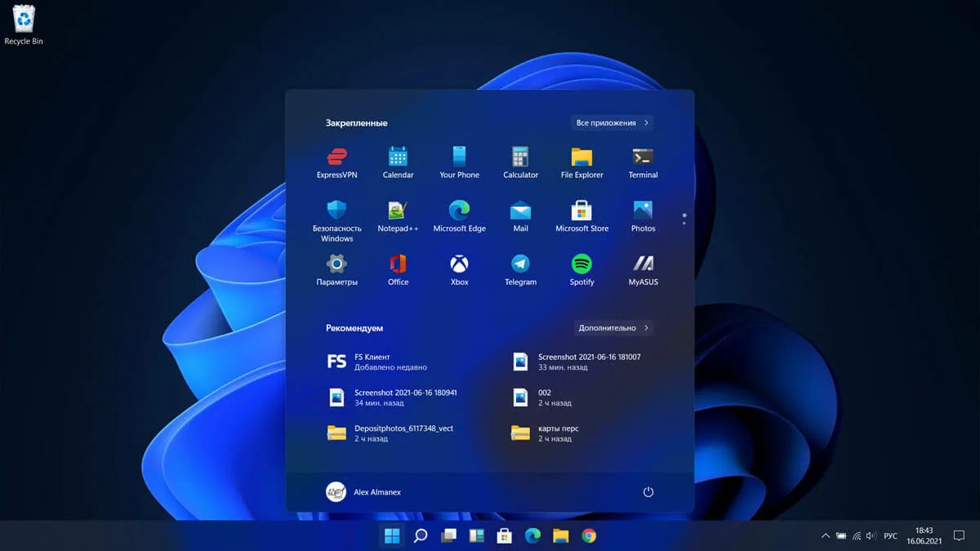Open pinned Microsoft Edge app
The width and height of the screenshot is (980, 551).
[459, 217]
